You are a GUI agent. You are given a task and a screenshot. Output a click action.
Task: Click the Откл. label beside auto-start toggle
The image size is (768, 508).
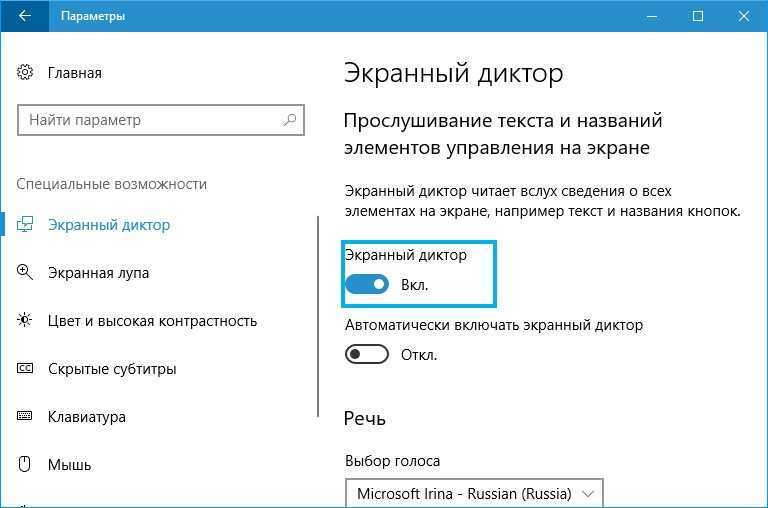click(x=419, y=355)
